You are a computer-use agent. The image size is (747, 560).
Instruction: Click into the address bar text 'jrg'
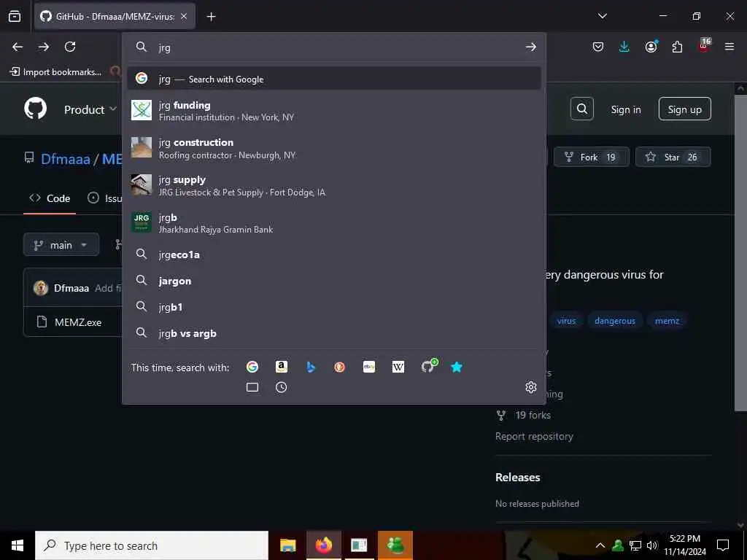tap(164, 47)
